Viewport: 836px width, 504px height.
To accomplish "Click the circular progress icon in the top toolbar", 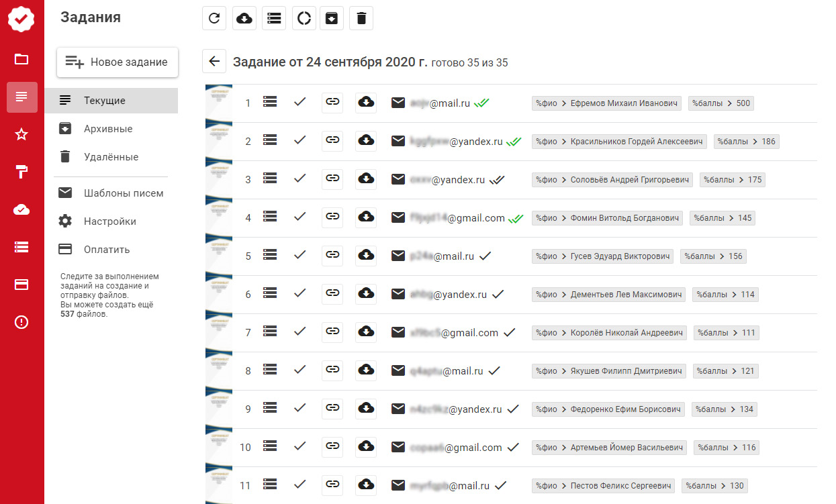I will 304,18.
